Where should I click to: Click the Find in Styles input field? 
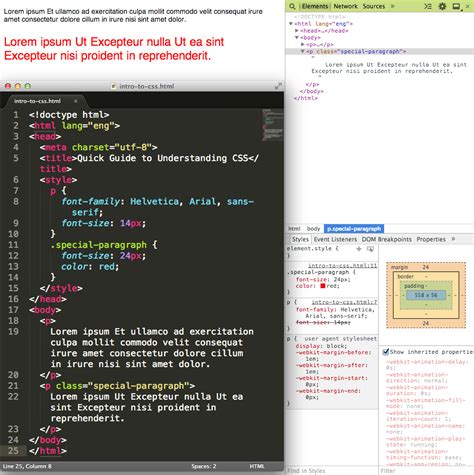tap(332, 471)
